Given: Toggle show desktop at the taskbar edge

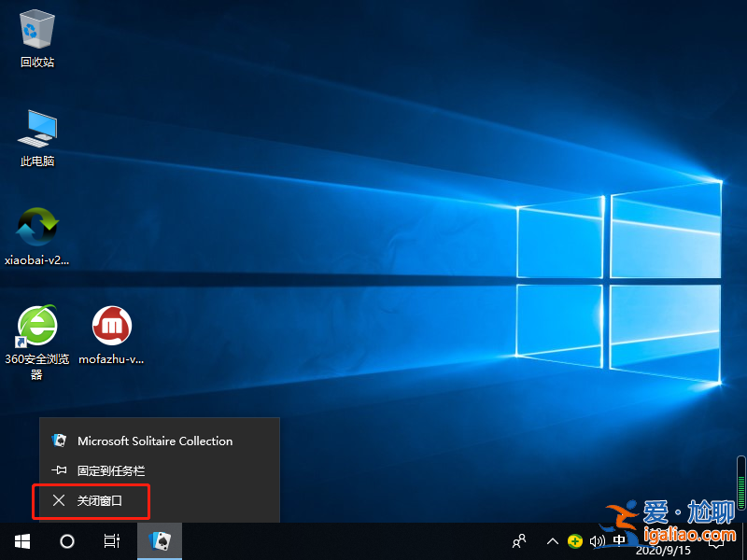Looking at the screenshot, I should point(744,541).
